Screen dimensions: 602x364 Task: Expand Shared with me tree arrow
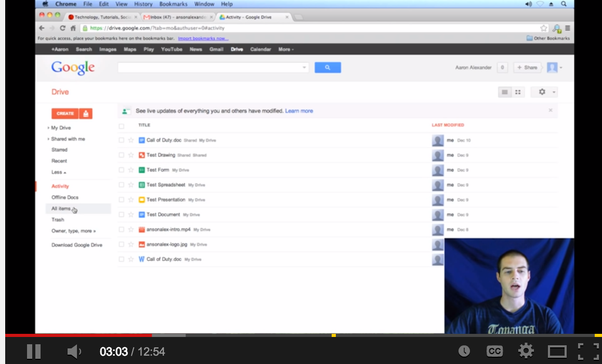click(x=48, y=139)
